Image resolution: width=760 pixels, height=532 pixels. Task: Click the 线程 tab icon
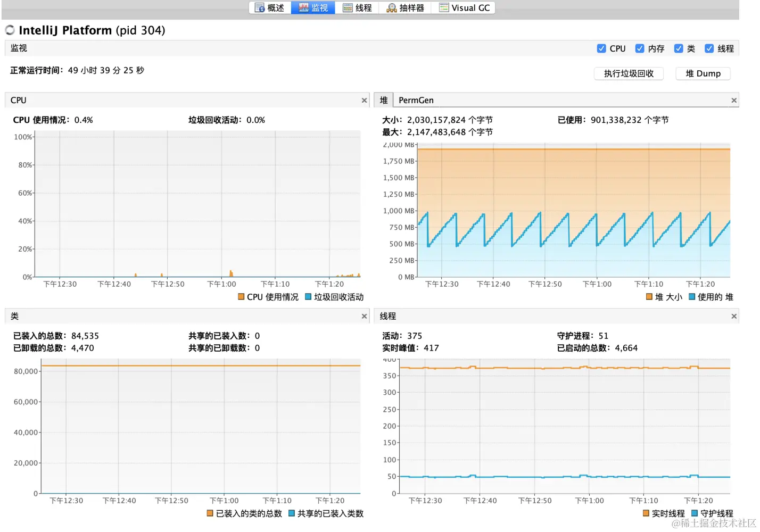point(348,8)
